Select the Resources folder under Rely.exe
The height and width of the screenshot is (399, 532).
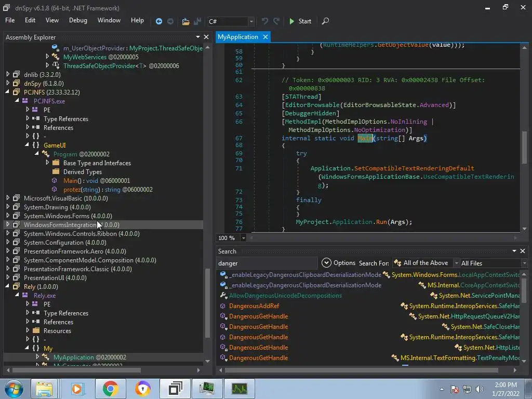[57, 330]
